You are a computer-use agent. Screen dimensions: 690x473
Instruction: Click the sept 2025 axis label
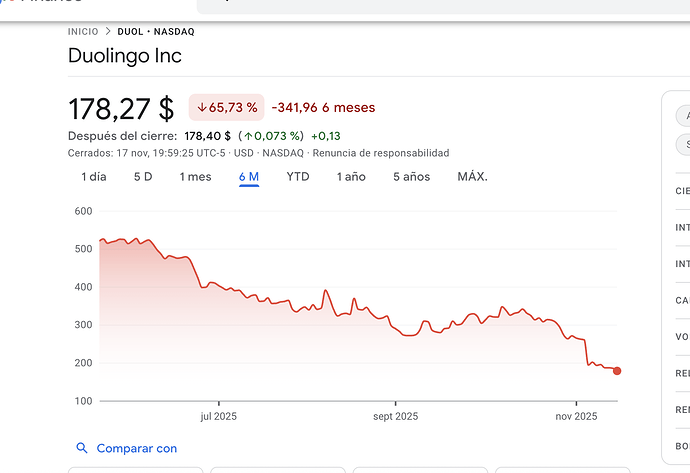396,416
